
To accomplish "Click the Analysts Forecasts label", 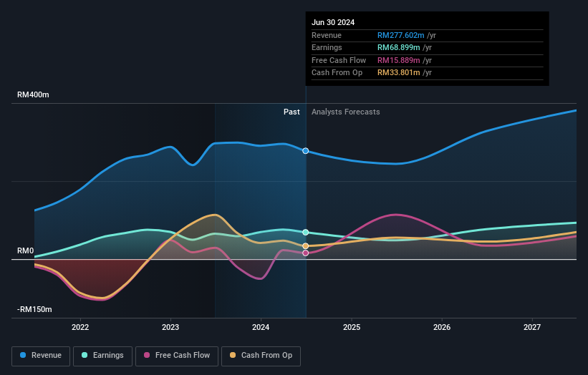I will point(346,112).
